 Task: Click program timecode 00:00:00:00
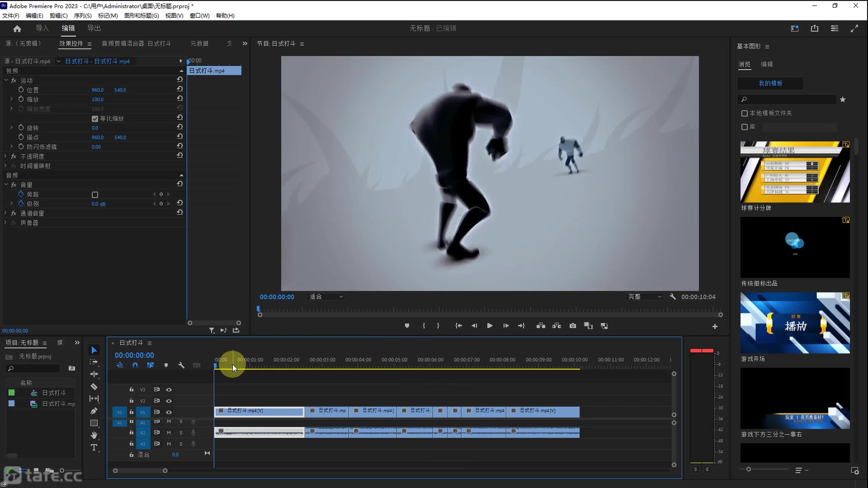(277, 297)
